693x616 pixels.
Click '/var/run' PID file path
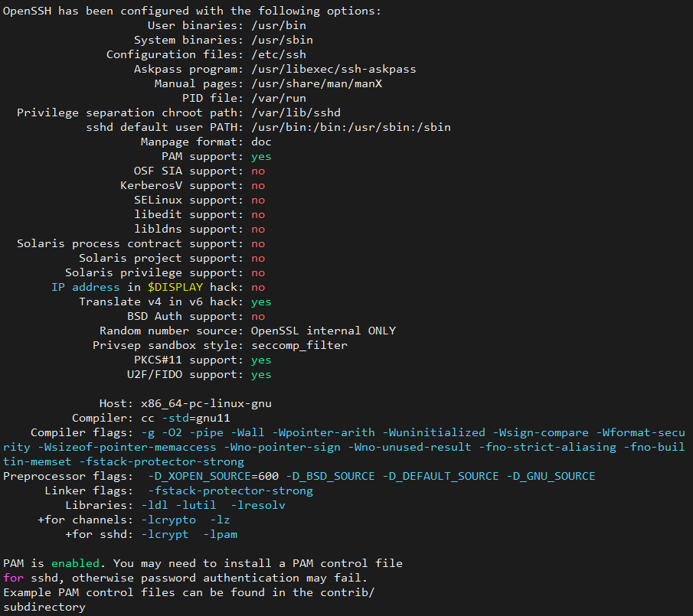pos(279,98)
